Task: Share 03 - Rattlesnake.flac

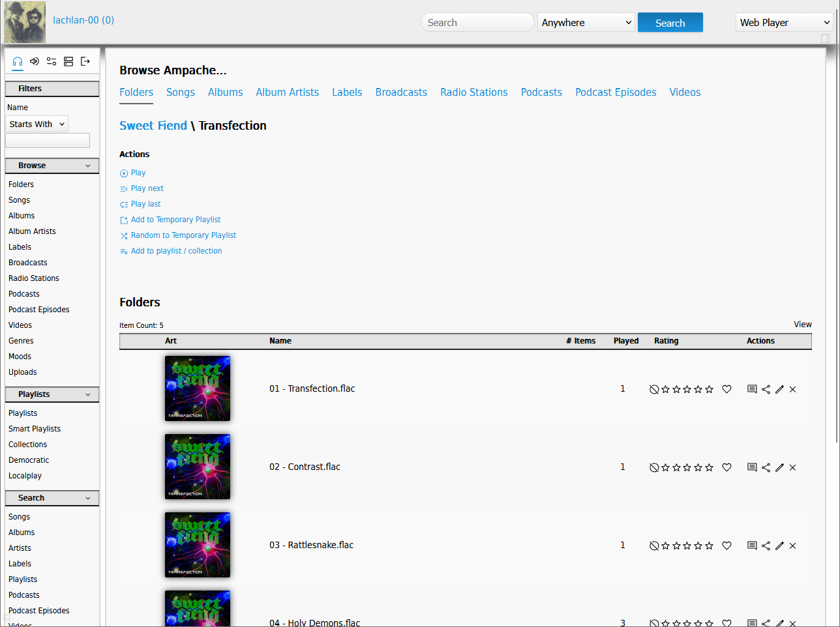Action: tap(766, 546)
